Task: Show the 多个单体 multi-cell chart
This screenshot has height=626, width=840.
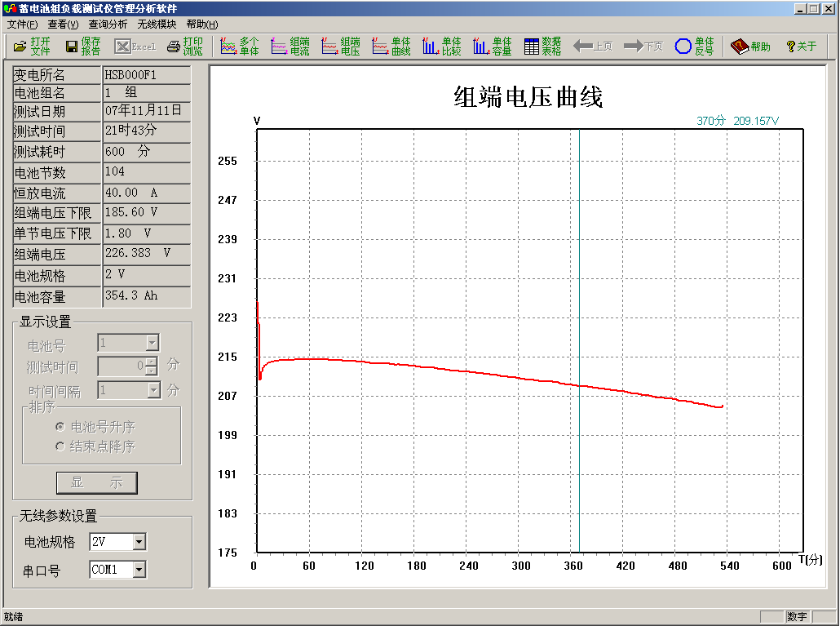Action: tap(240, 47)
